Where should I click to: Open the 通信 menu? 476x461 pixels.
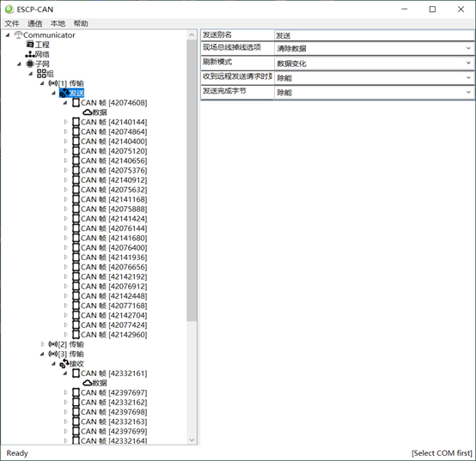(34, 23)
